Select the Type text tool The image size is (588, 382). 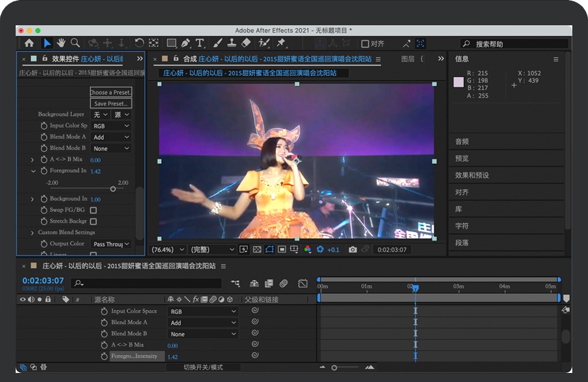pos(200,43)
